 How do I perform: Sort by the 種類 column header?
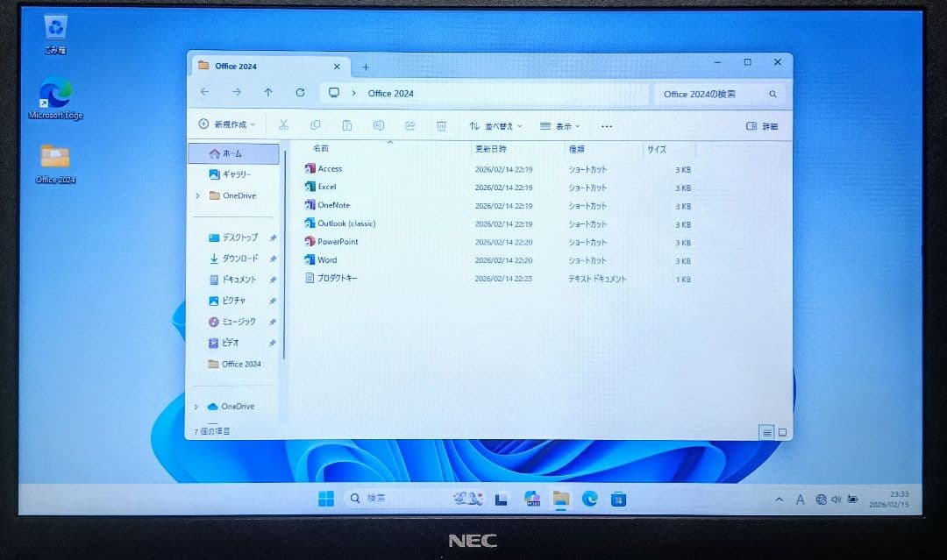point(577,149)
